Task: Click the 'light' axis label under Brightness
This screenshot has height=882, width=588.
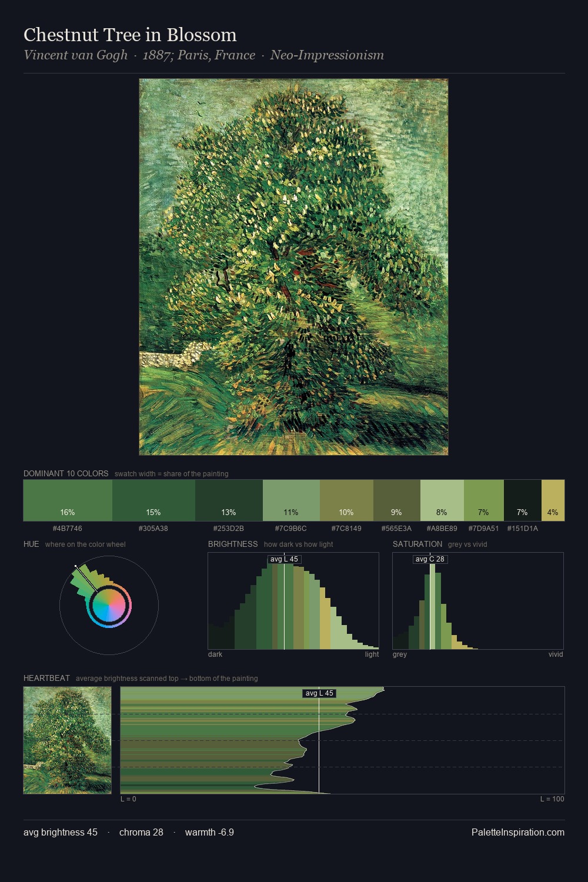Action: 372,654
